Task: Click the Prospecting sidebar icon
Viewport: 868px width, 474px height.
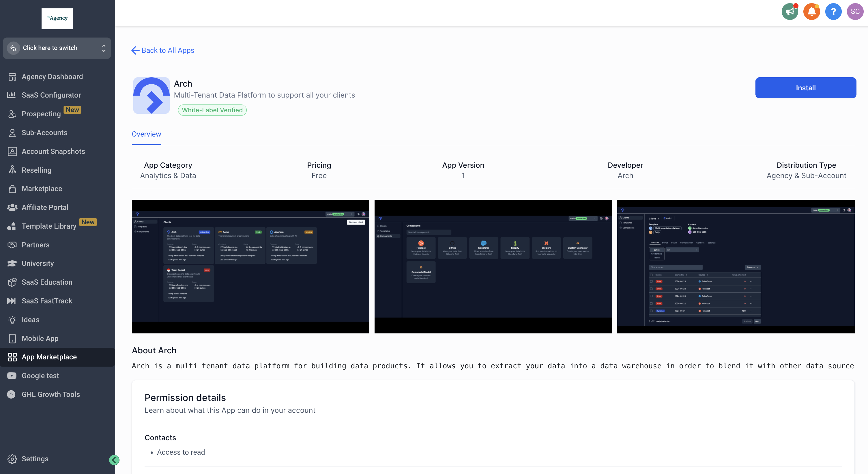Action: pos(12,114)
